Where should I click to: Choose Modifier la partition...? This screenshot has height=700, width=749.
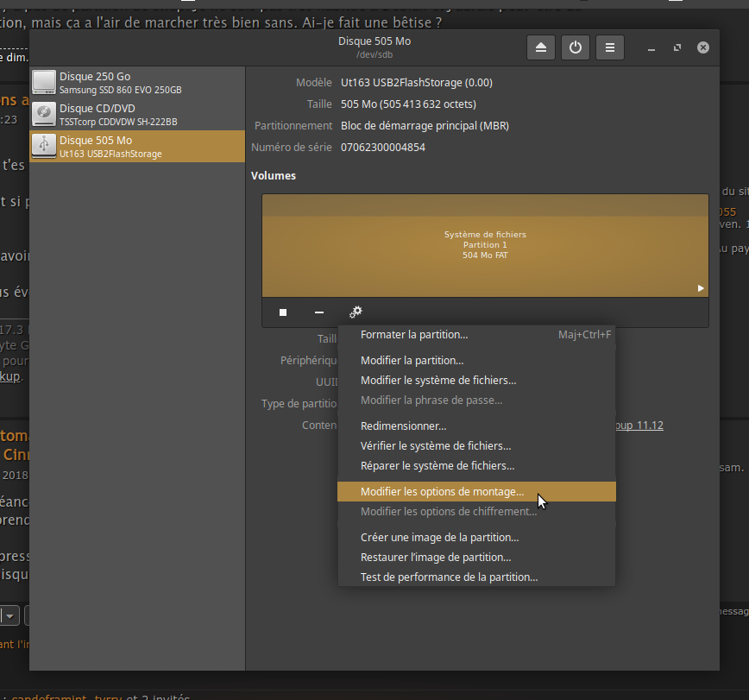pos(412,361)
